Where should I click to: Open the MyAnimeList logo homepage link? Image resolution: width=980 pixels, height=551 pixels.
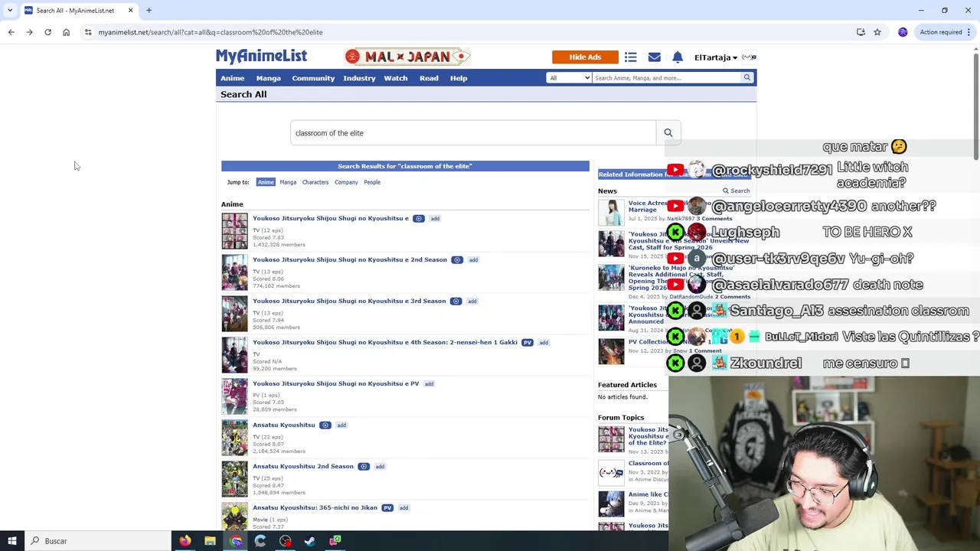(x=261, y=56)
